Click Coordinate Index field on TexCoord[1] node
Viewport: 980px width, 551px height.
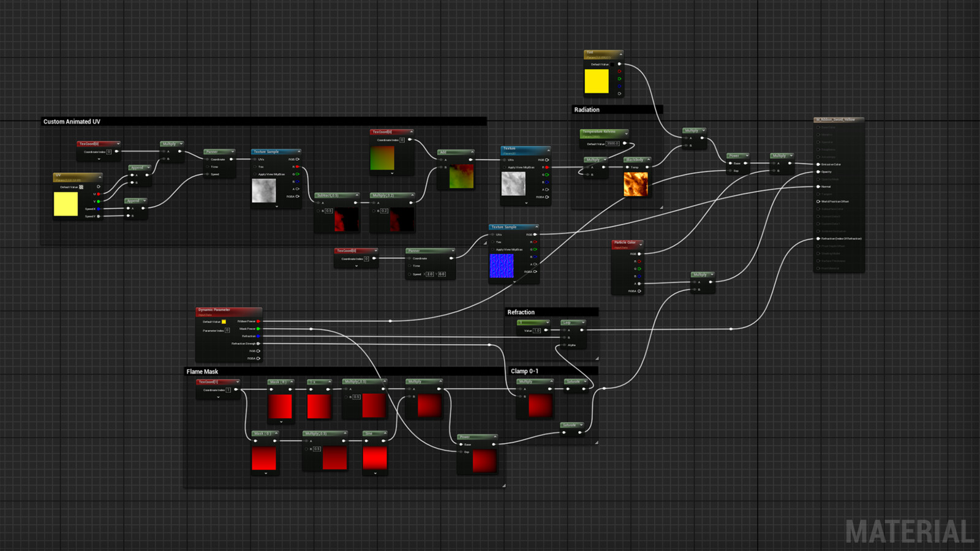click(x=228, y=390)
